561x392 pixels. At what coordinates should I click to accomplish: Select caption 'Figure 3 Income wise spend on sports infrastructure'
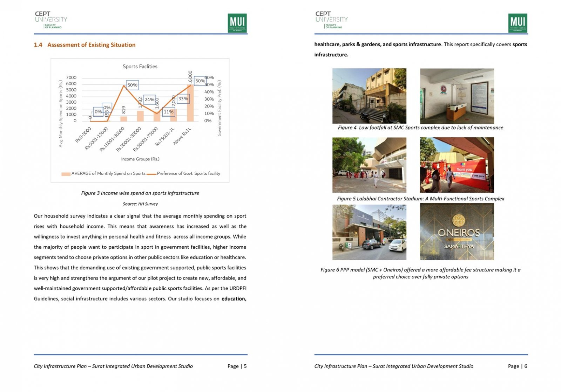pyautogui.click(x=140, y=193)
